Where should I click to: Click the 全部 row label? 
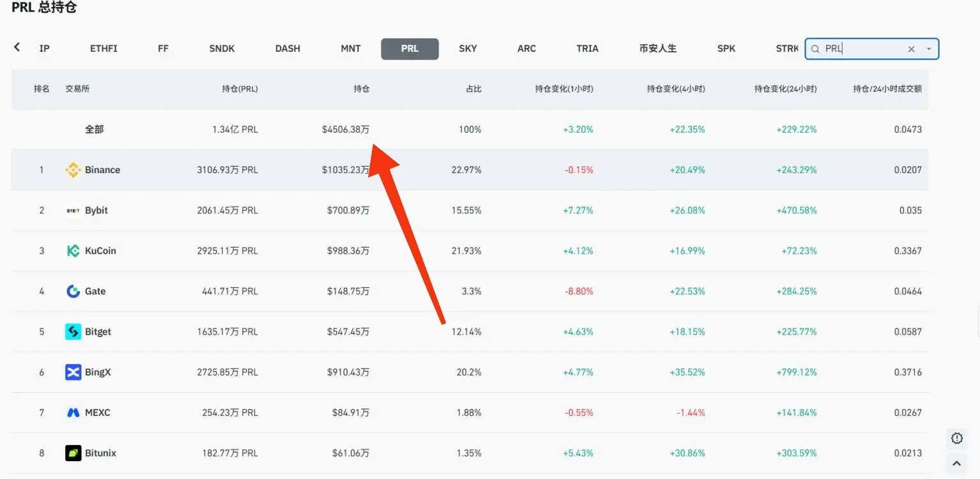pyautogui.click(x=94, y=130)
